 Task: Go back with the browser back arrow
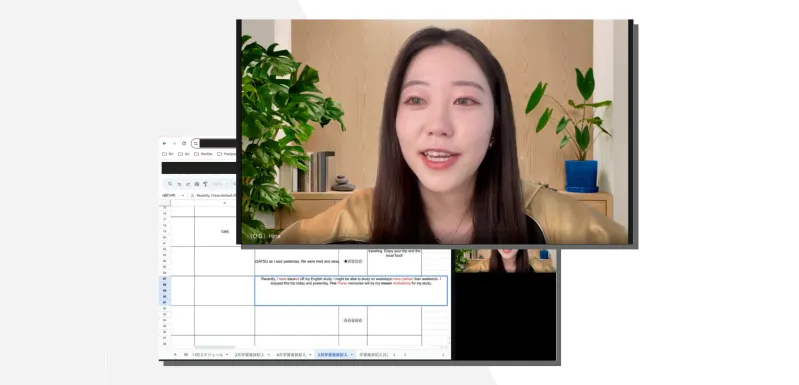click(165, 144)
